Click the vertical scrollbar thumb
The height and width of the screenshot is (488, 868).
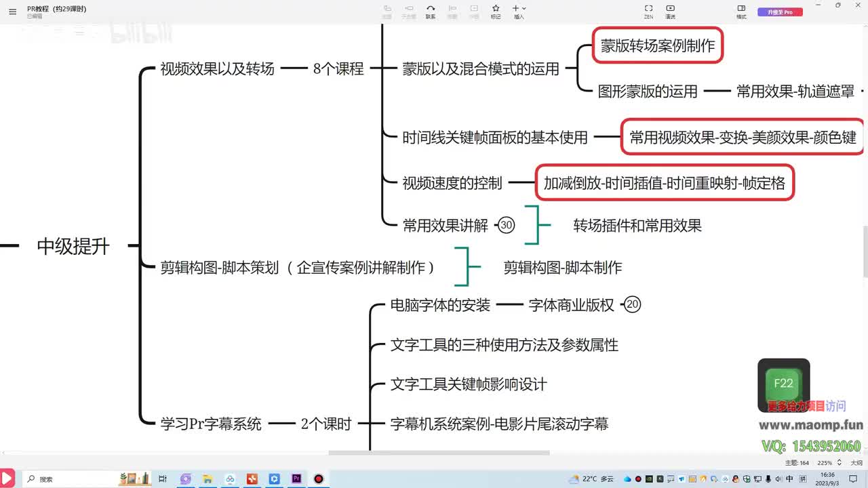point(865,251)
